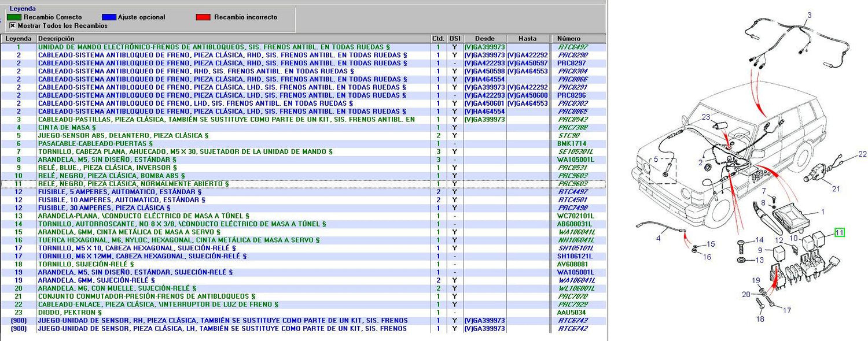The image size is (868, 341).
Task: Click the Desde column header
Action: point(485,39)
